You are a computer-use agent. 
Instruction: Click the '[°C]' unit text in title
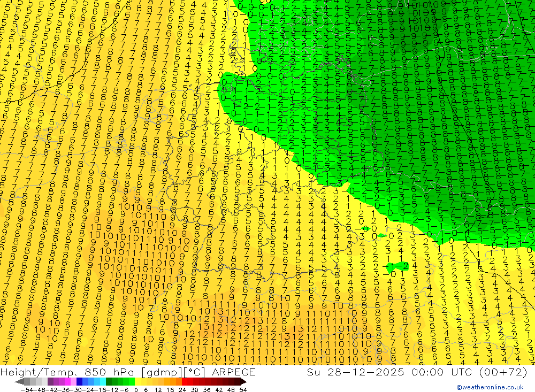pyautogui.click(x=195, y=372)
